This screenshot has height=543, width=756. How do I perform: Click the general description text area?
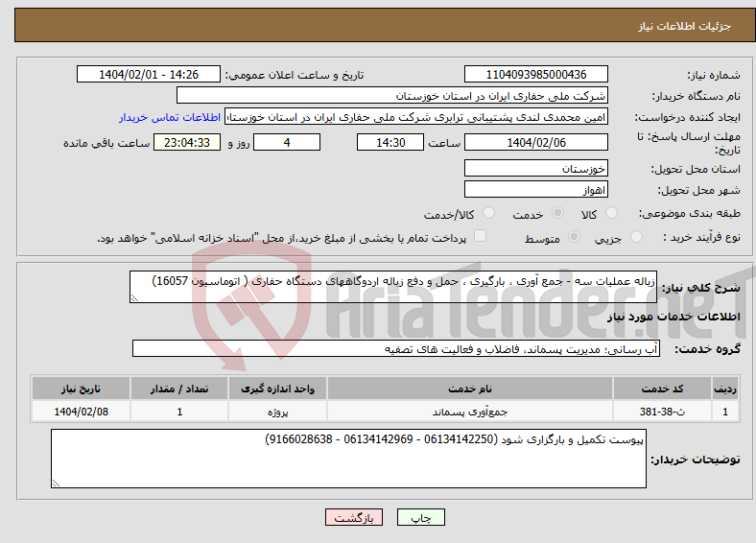[393, 287]
